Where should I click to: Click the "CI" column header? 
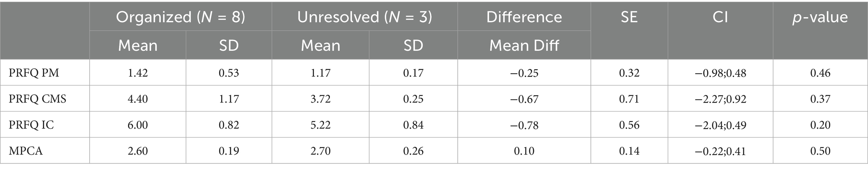click(x=720, y=17)
